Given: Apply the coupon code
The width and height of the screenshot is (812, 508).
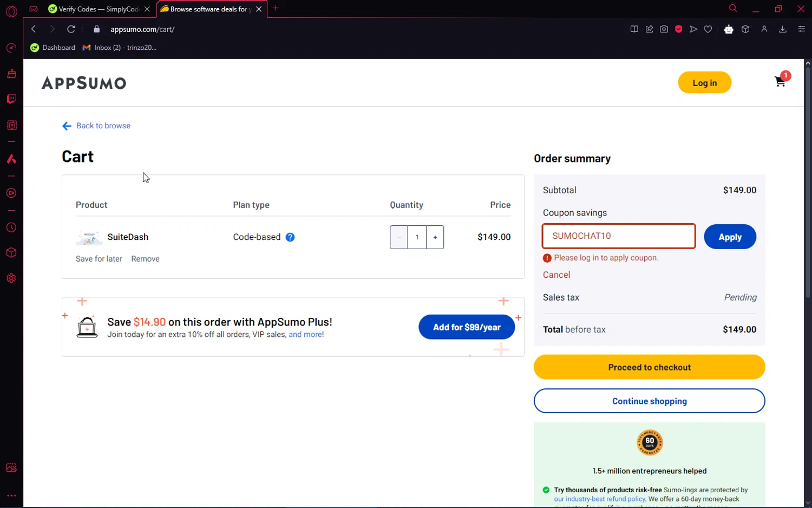Looking at the screenshot, I should click(x=730, y=237).
